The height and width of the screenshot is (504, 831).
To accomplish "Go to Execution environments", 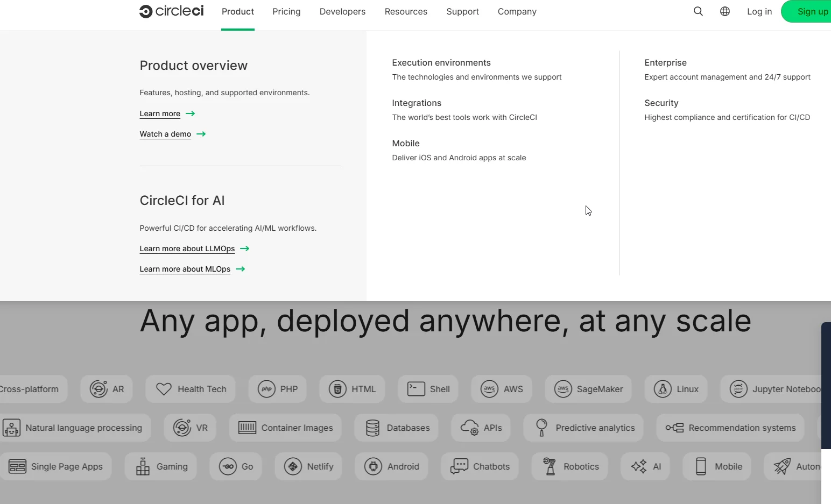I will tap(441, 62).
